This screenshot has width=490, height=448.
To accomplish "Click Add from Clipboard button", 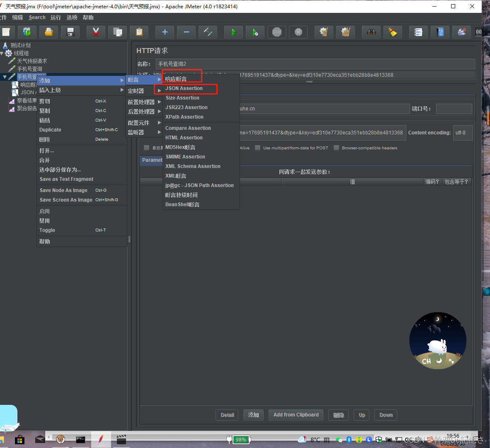I will (x=296, y=415).
